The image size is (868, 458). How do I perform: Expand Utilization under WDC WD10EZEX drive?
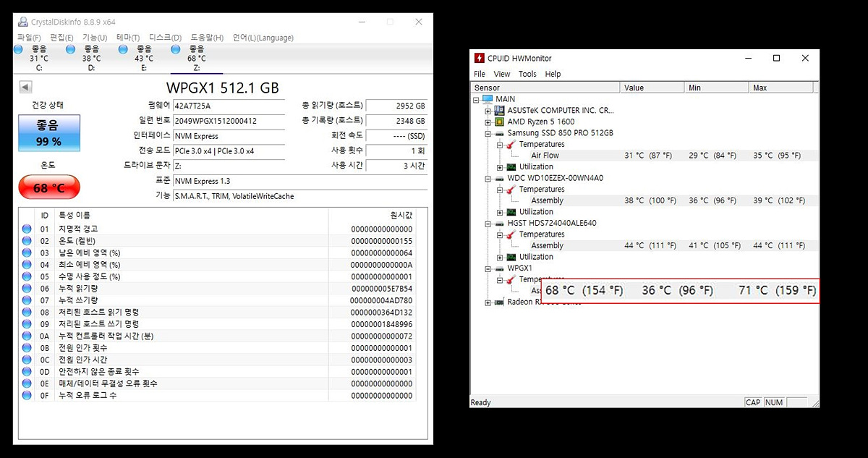tap(501, 212)
